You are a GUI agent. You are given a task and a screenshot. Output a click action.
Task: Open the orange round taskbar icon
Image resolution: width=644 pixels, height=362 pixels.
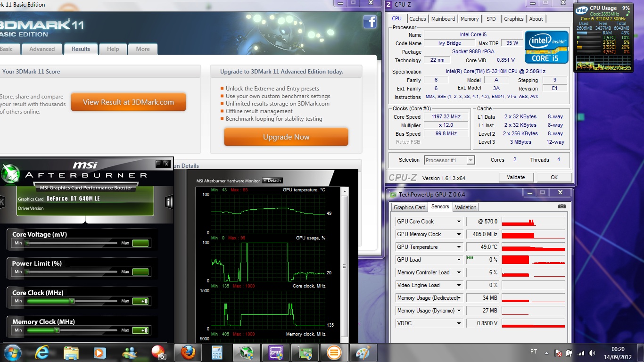[334, 353]
